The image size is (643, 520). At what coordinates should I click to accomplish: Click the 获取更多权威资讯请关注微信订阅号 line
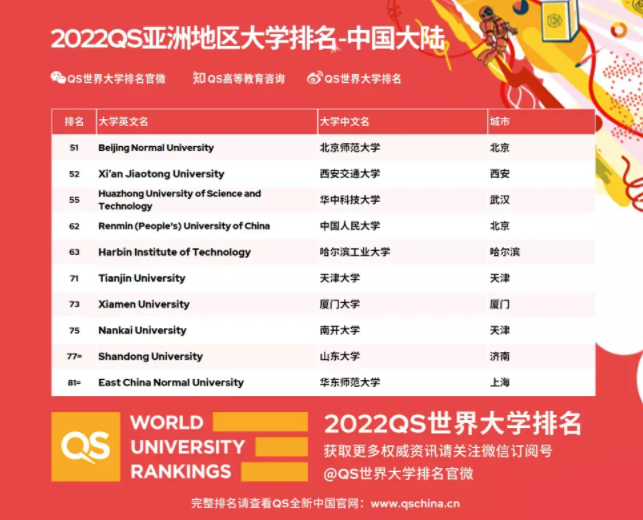click(x=438, y=451)
